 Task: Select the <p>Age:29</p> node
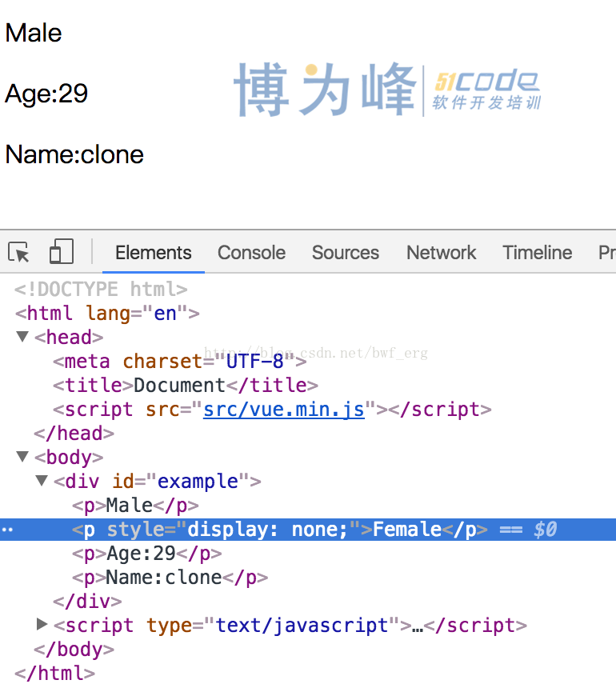(x=147, y=554)
